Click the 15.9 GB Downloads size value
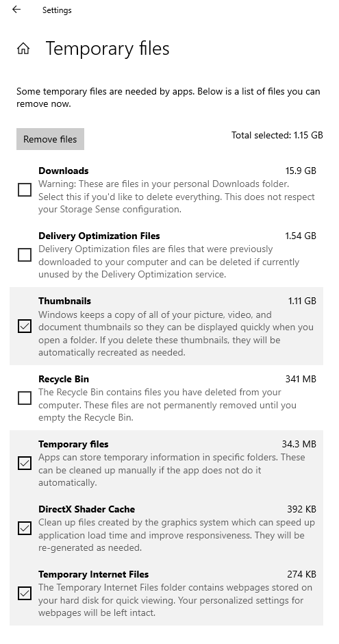This screenshot has width=339, height=644. coord(301,171)
